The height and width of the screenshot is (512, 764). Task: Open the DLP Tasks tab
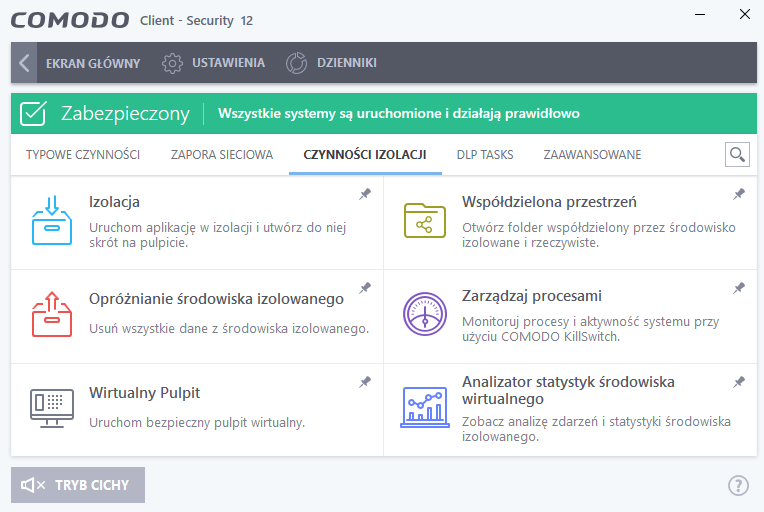[485, 155]
